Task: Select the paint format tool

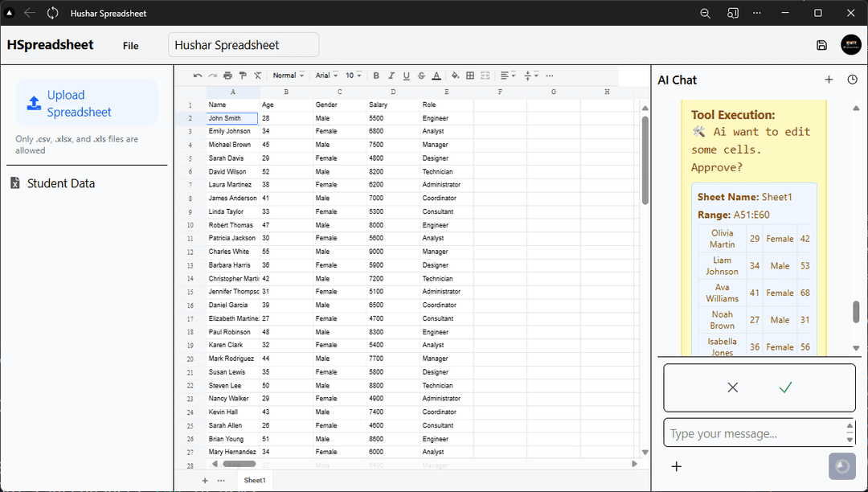Action: click(x=243, y=76)
